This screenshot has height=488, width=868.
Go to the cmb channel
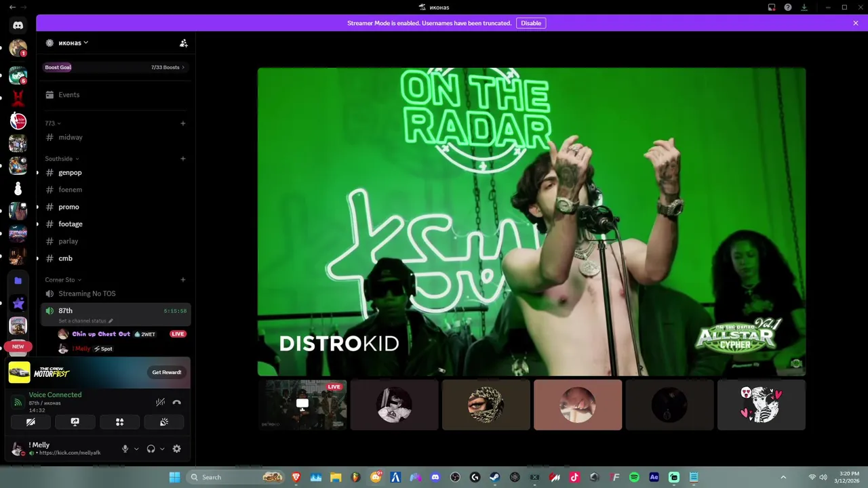coord(115,258)
